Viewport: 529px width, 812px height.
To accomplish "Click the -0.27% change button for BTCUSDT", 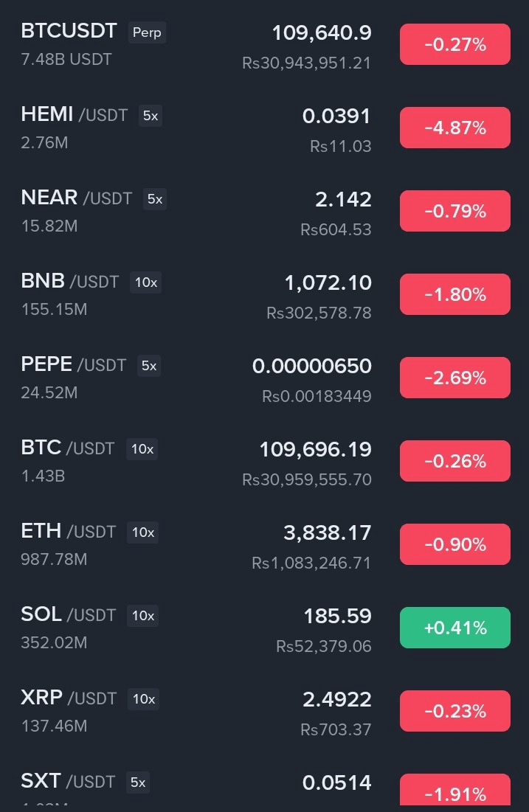I will pyautogui.click(x=454, y=45).
